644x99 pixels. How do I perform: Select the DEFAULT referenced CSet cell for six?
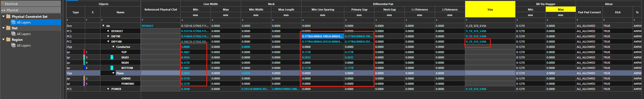click(161, 26)
